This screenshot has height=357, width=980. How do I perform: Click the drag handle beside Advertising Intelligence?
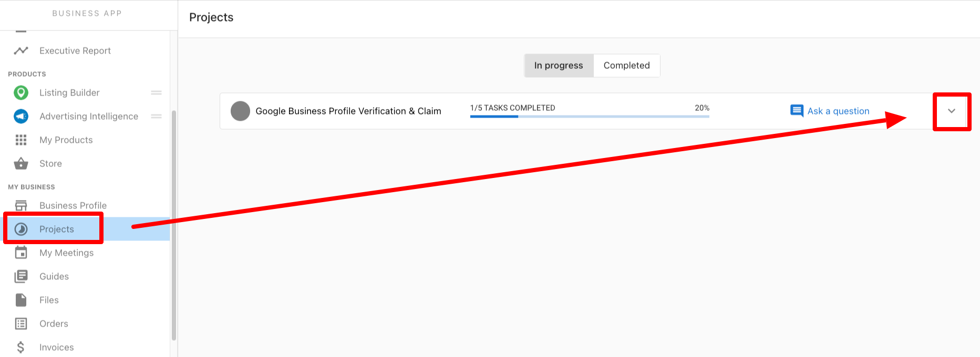[x=156, y=116]
